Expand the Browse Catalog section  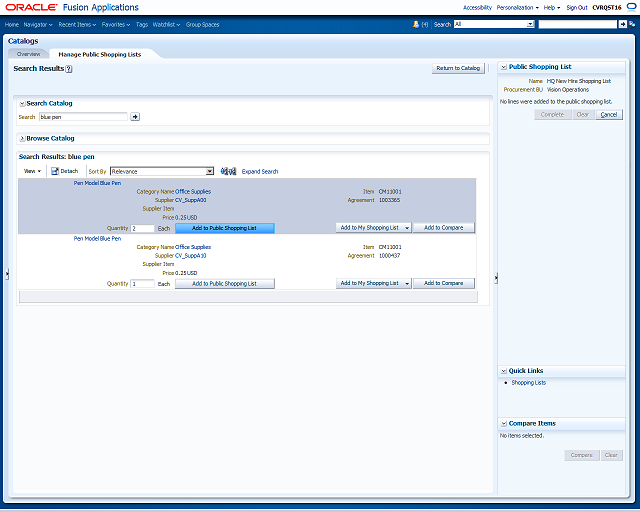point(22,139)
